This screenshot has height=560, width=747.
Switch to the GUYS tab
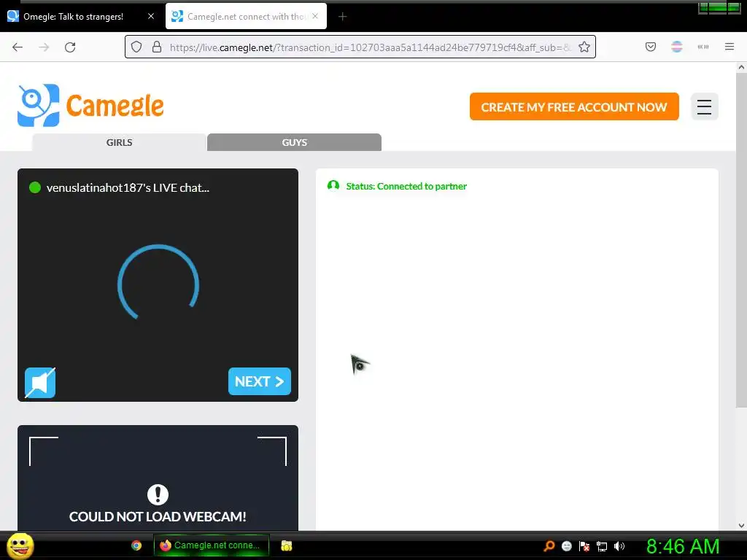pos(295,142)
